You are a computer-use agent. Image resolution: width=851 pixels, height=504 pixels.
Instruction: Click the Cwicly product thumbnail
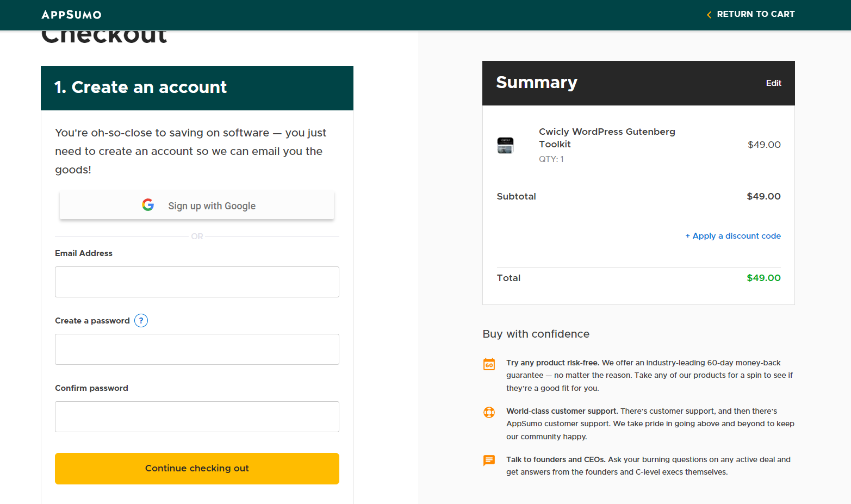(505, 145)
